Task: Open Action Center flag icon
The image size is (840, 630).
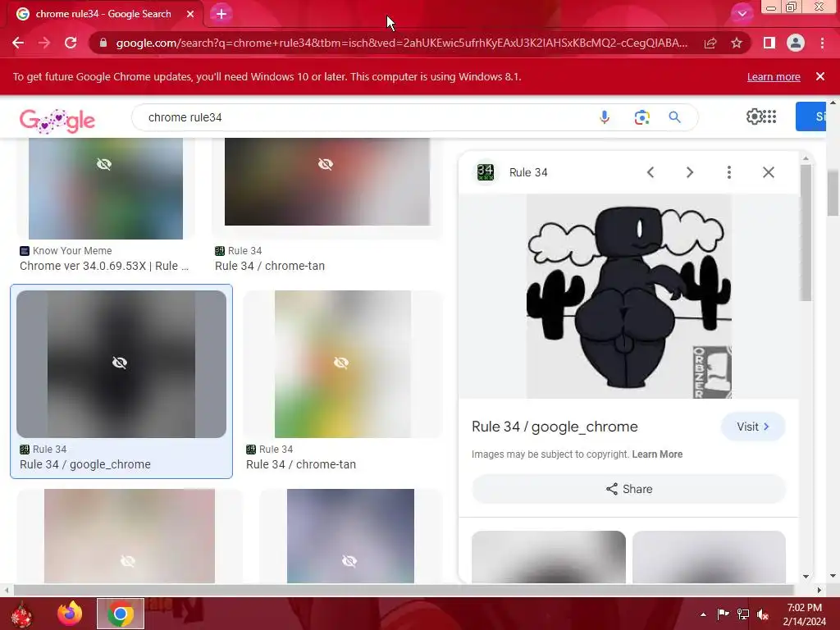Action: (723, 614)
